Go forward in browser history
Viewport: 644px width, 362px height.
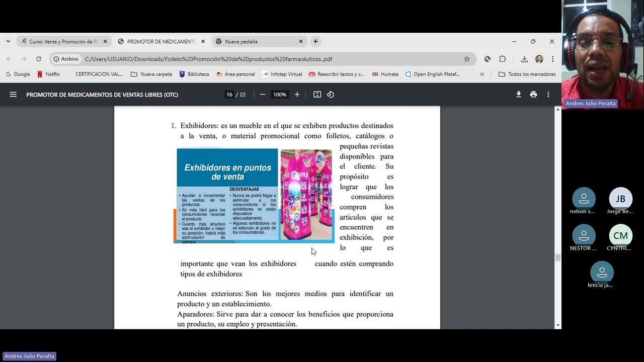[x=24, y=59]
